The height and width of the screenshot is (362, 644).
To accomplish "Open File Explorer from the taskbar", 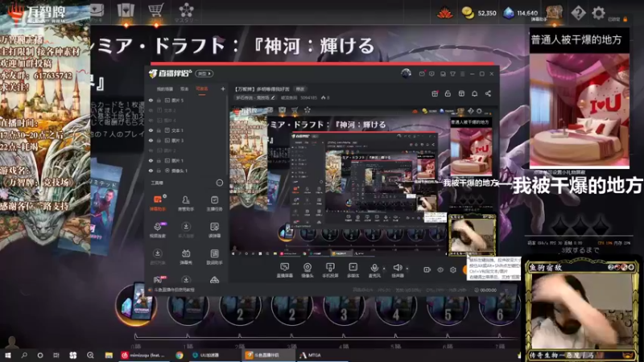I will [x=109, y=355].
